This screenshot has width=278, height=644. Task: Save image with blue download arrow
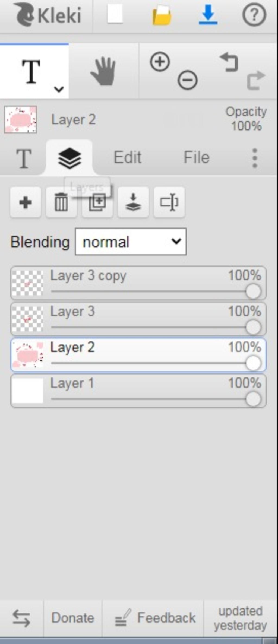click(x=208, y=14)
